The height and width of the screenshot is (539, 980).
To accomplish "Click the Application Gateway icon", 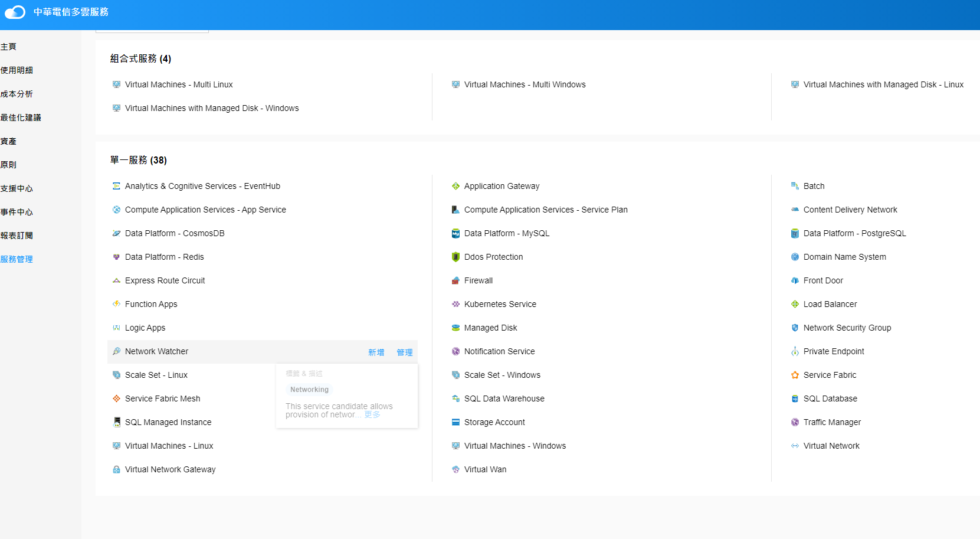I will pos(455,186).
